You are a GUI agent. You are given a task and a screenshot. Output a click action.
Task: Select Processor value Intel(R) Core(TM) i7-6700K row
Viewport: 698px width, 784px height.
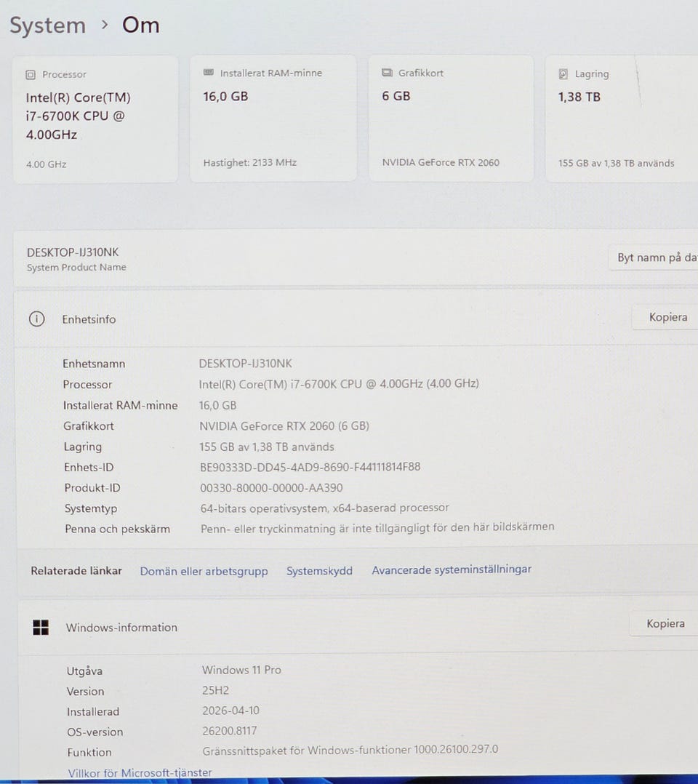(339, 384)
